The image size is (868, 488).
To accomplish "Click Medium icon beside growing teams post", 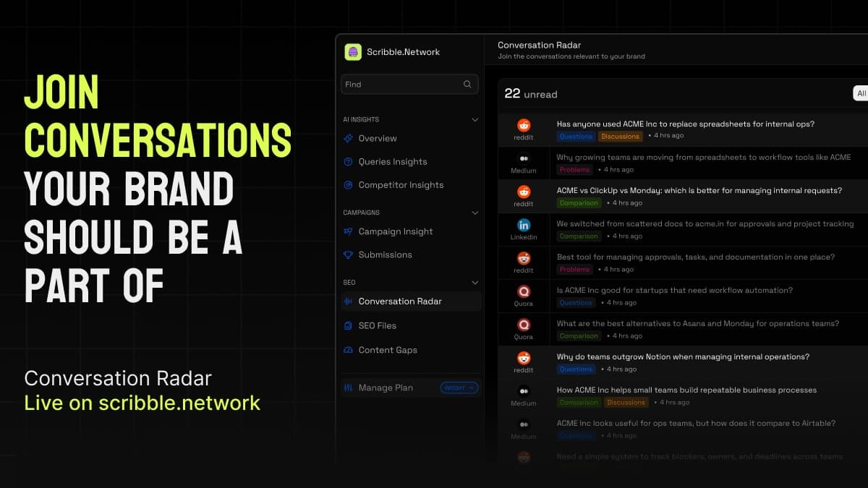I will tap(524, 158).
